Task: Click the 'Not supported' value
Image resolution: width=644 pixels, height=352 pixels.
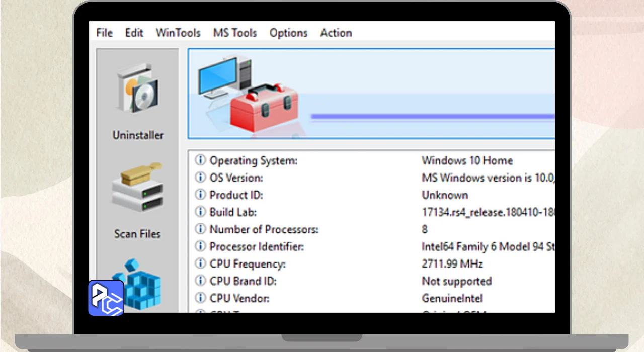Action: 456,281
